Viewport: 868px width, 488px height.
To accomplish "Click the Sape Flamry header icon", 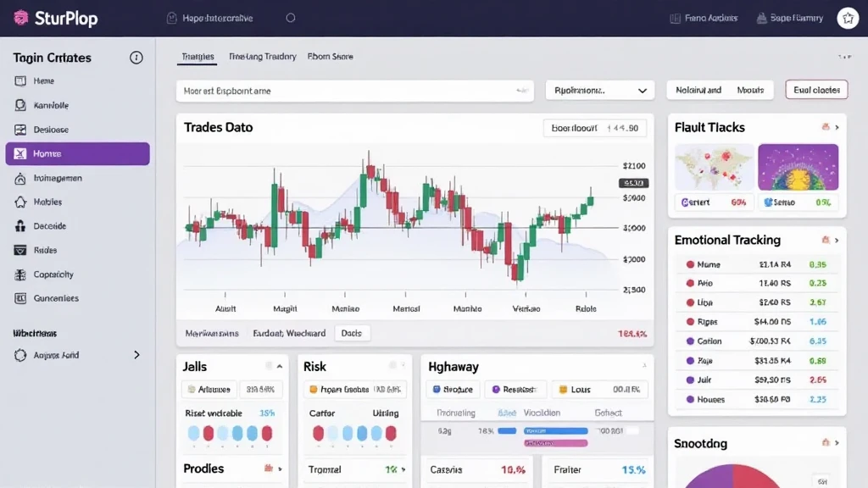I will [762, 19].
